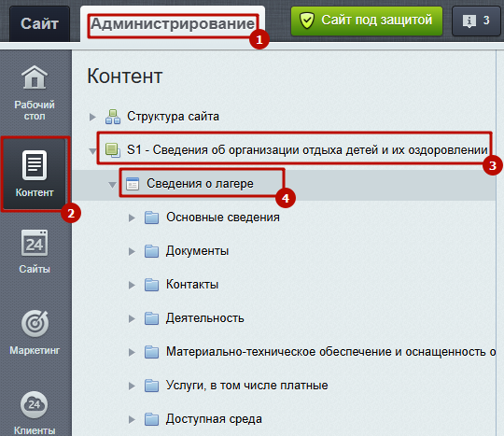Expand the Деятельность folder arrow

tap(132, 318)
